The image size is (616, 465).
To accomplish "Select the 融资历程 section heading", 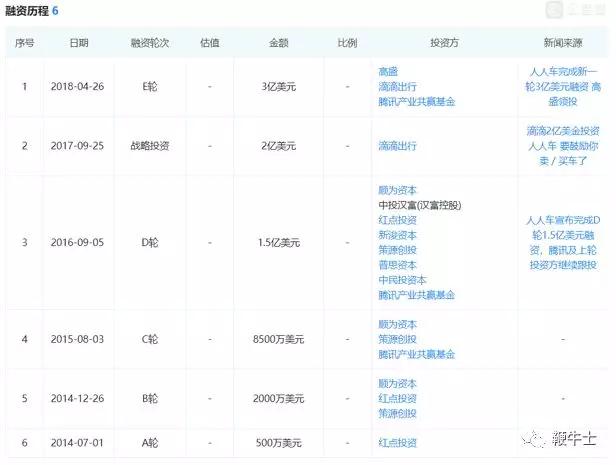I will pyautogui.click(x=27, y=11).
